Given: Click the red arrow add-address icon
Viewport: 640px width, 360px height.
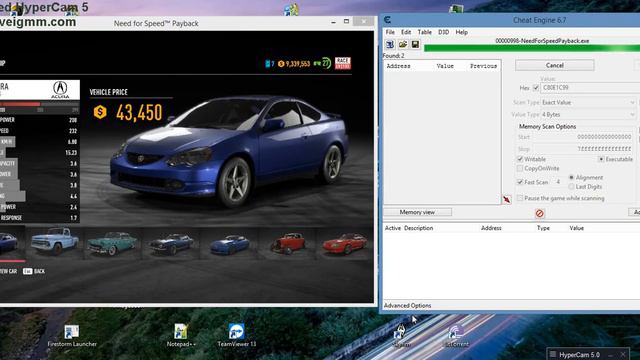Looking at the screenshot, I should (x=507, y=199).
